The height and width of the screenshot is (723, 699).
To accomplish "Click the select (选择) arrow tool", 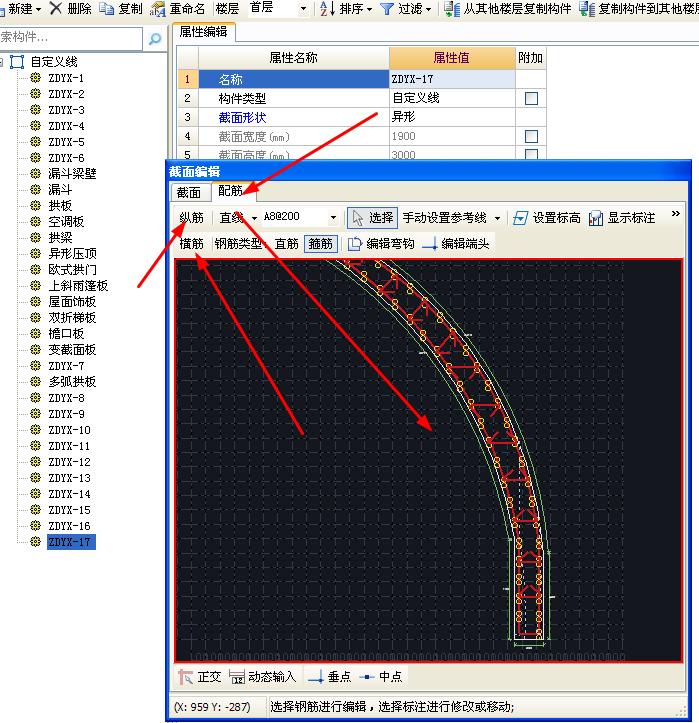I will 372,218.
